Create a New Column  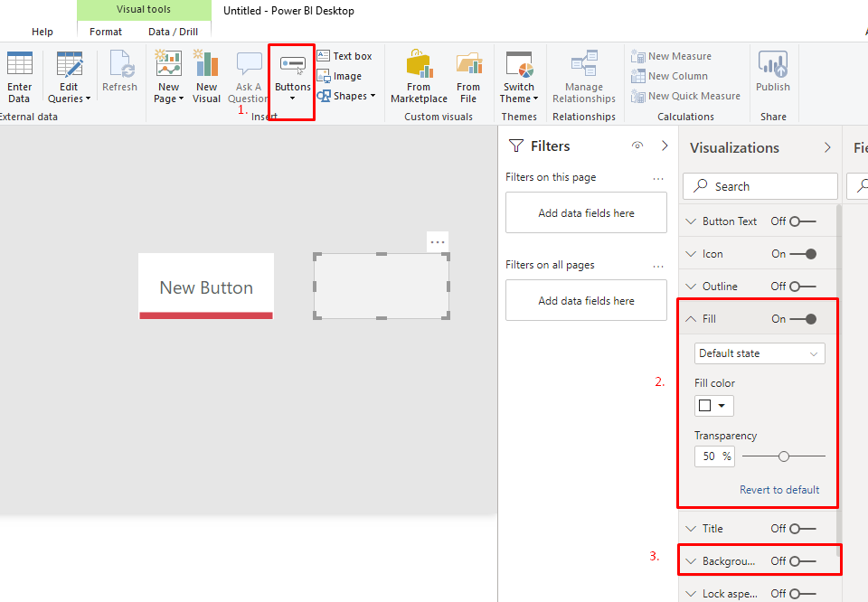tap(669, 76)
